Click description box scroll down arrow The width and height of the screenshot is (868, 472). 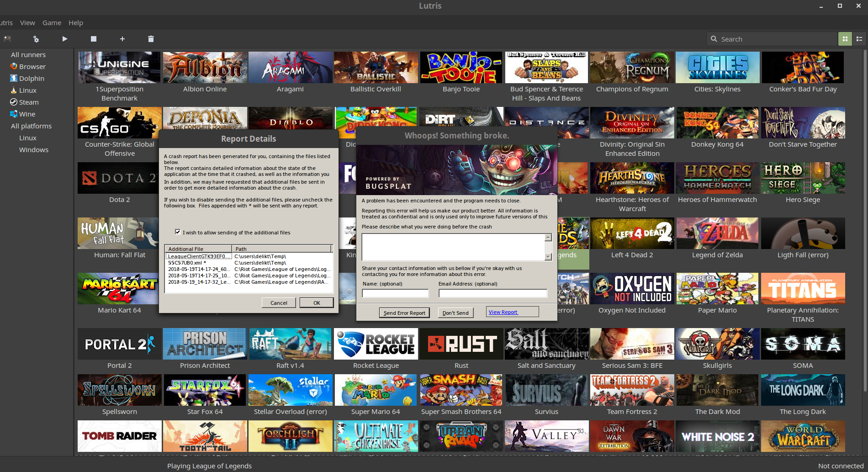pos(548,257)
